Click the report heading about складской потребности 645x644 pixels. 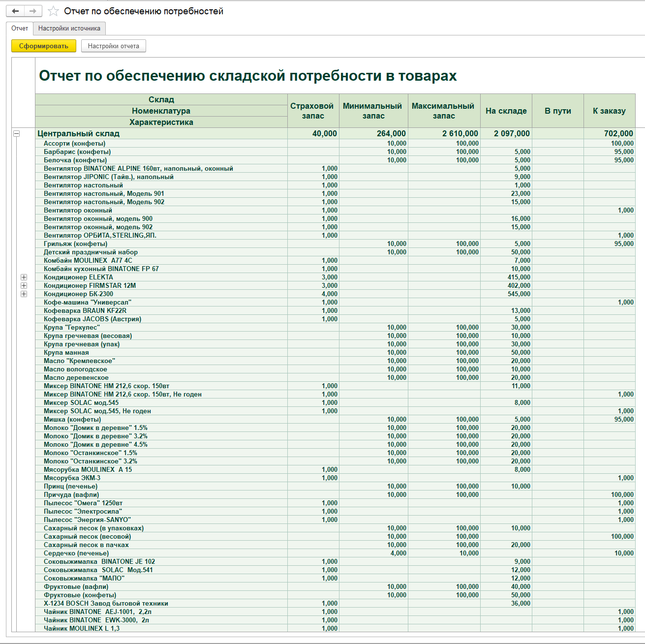248,76
